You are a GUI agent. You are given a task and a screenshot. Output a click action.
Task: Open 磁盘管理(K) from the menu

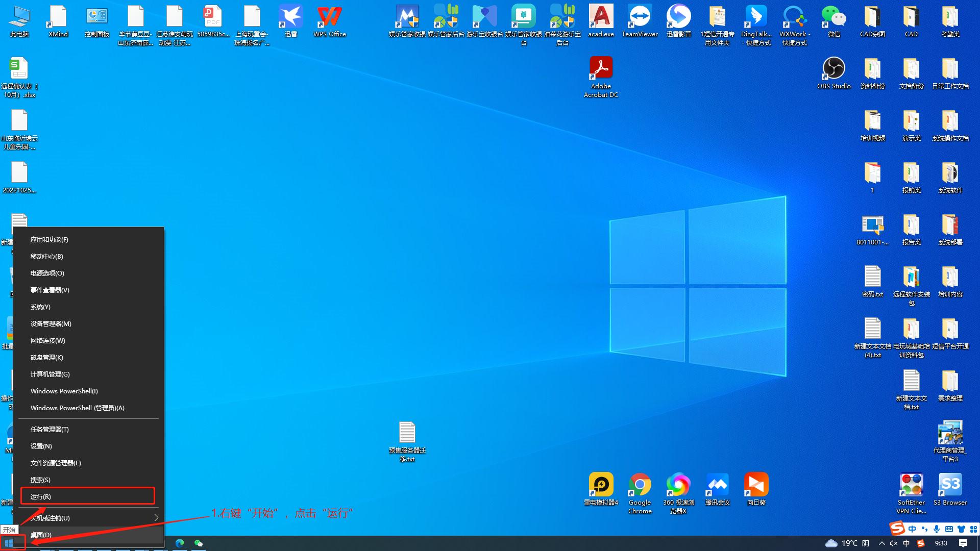(88, 357)
